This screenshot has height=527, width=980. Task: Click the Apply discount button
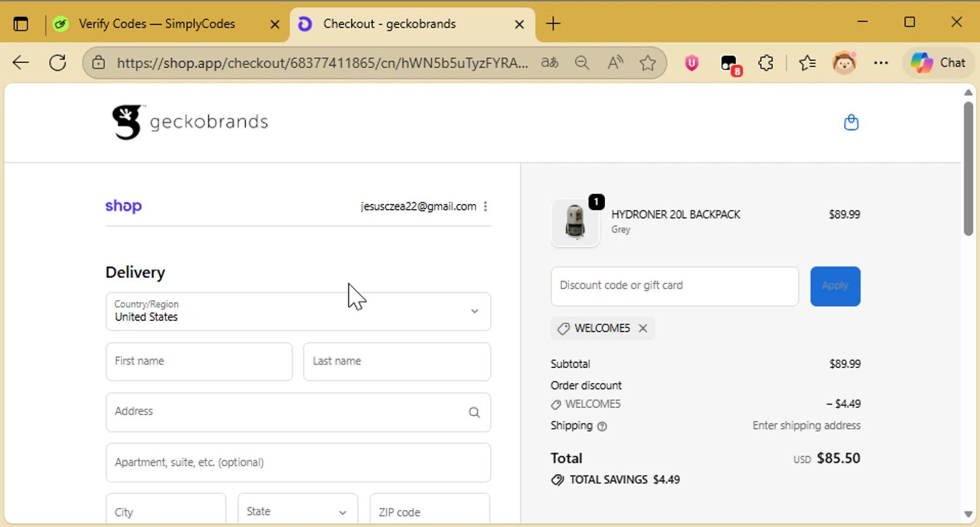point(835,286)
